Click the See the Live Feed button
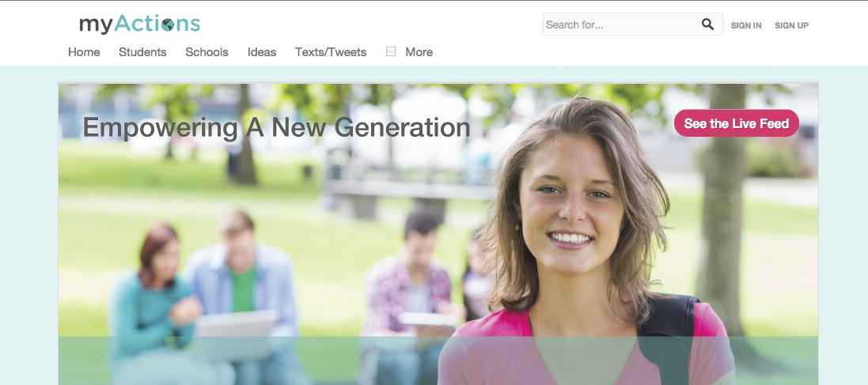868x385 pixels. [736, 123]
